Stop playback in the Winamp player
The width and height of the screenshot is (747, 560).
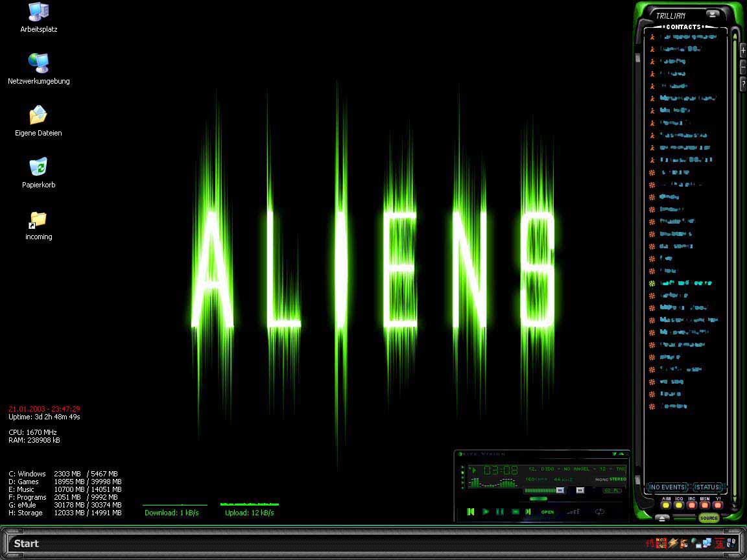coord(516,511)
